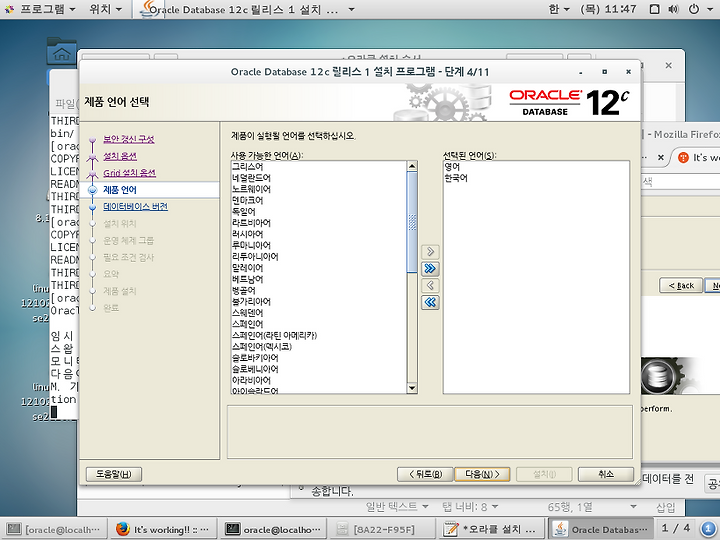This screenshot has width=720, height=540.
Task: Remove selected language with single left arrow
Action: point(430,286)
